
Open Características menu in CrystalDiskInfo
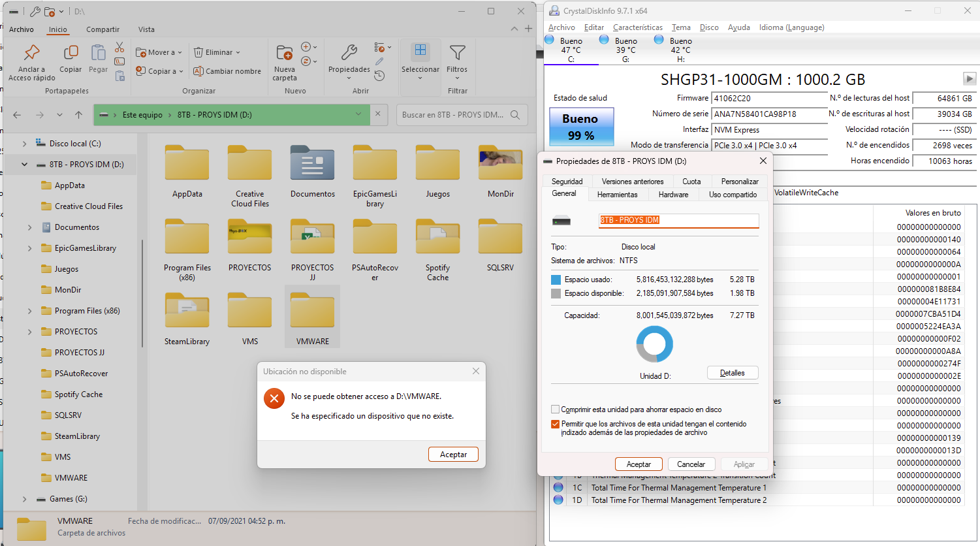click(x=638, y=27)
